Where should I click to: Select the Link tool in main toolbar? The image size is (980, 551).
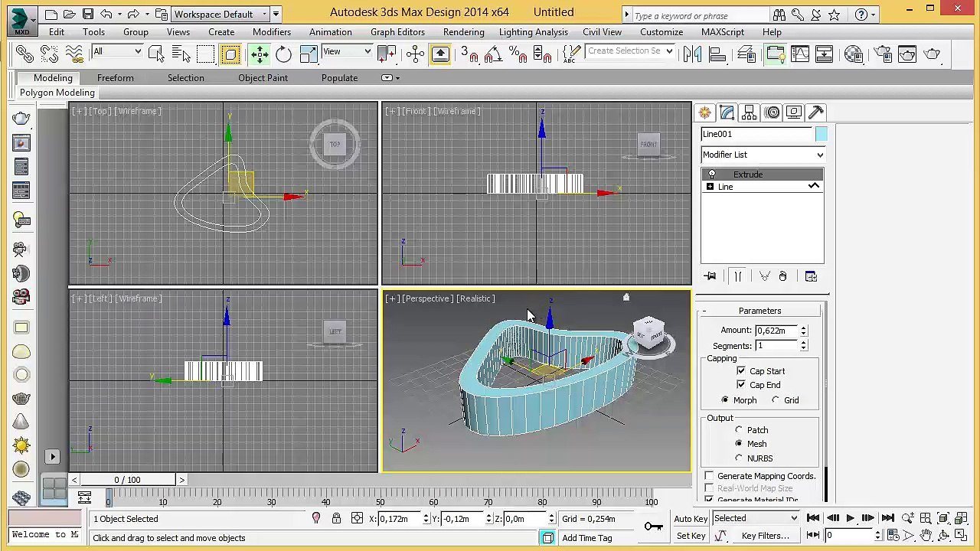(24, 54)
